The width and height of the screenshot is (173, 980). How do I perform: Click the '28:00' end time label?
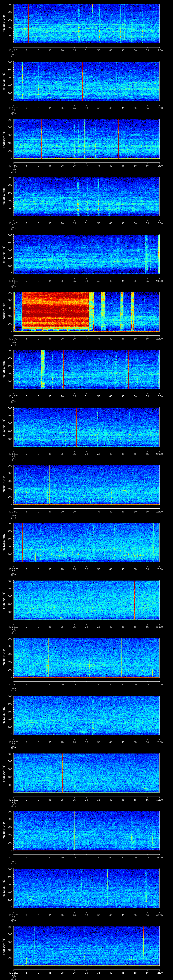click(159, 684)
